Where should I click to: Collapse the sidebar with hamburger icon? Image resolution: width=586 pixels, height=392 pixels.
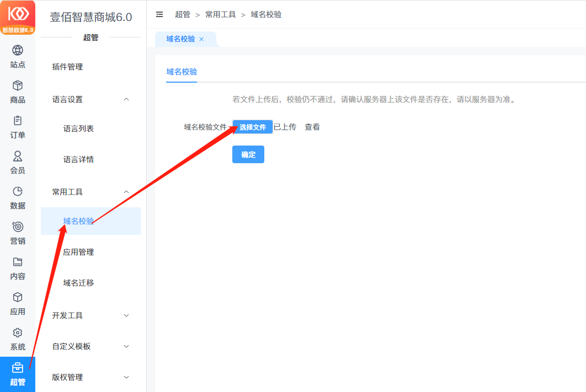click(x=160, y=14)
